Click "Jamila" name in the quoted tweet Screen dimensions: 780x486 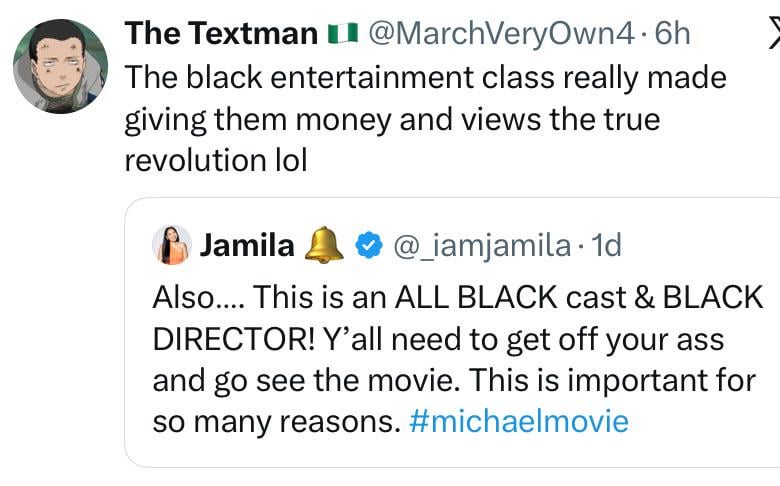[x=248, y=245]
